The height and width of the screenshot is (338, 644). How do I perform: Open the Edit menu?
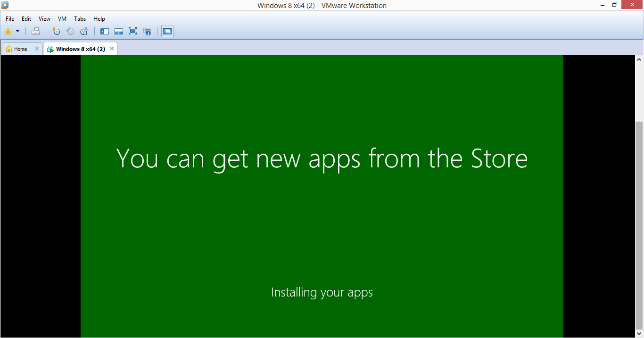tap(26, 19)
